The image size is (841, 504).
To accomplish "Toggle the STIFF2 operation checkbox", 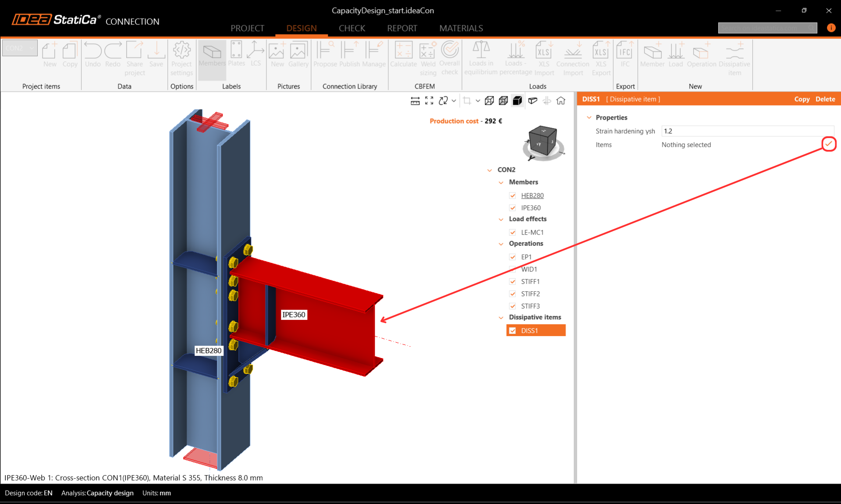I will point(512,294).
